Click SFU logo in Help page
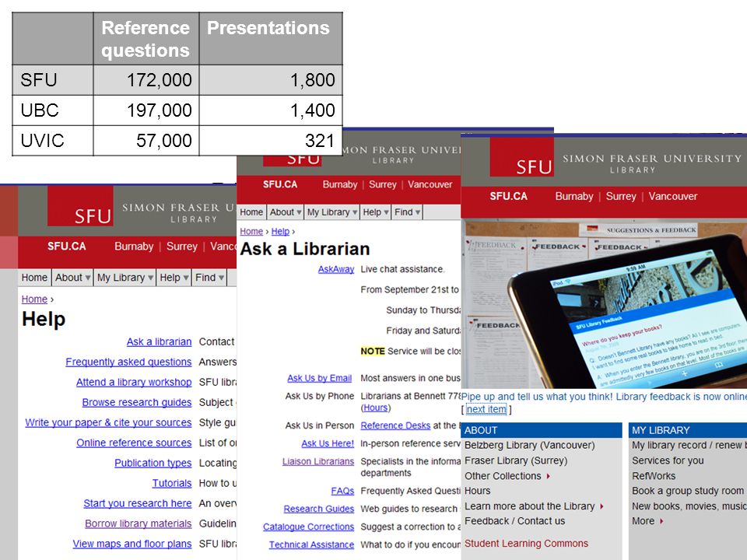 point(80,206)
